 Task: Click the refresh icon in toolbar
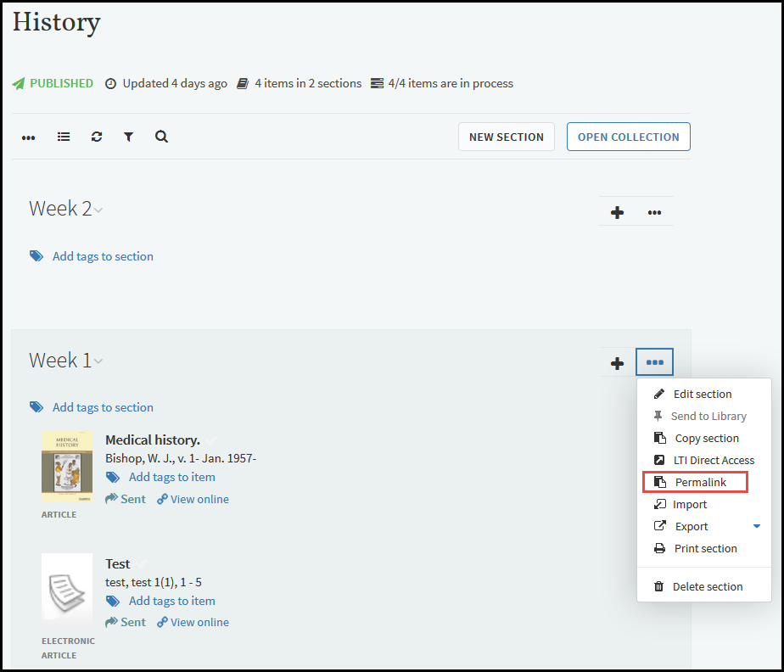pos(97,137)
